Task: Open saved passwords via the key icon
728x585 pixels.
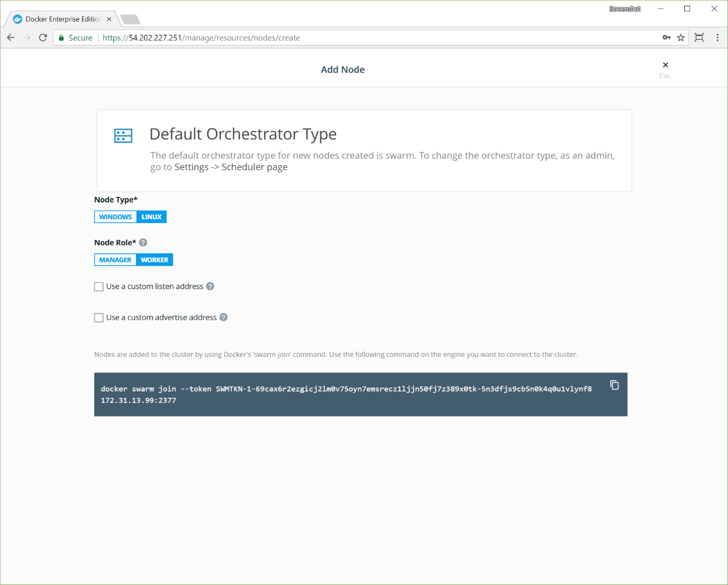Action: coord(666,38)
